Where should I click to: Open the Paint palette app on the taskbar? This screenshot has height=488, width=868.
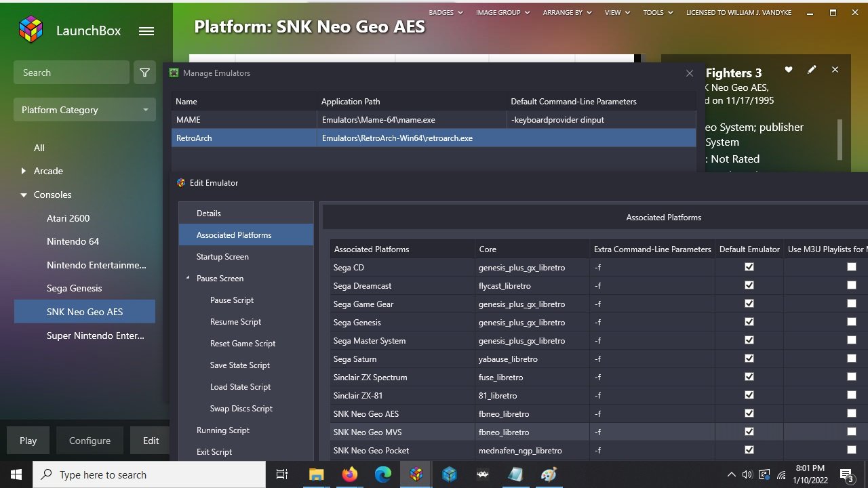[x=549, y=475]
